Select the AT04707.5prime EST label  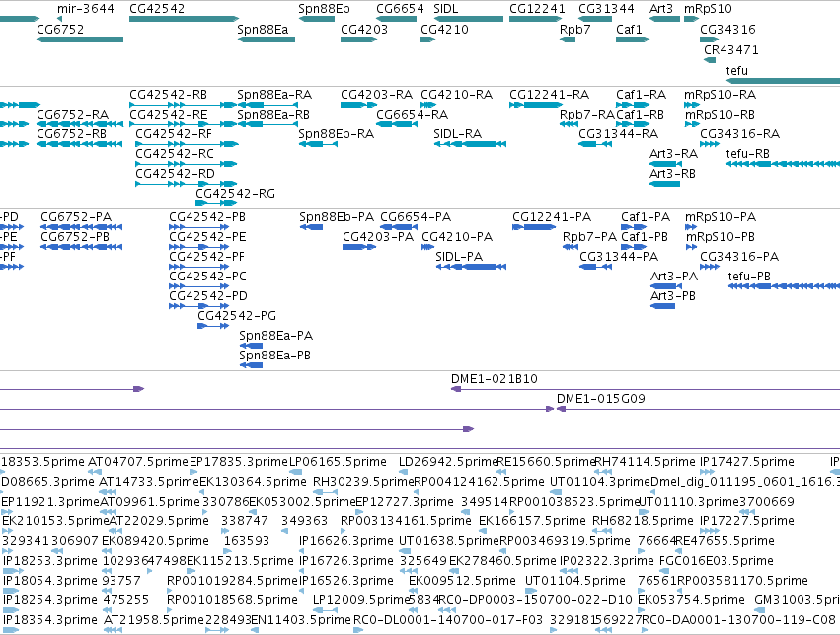138,462
